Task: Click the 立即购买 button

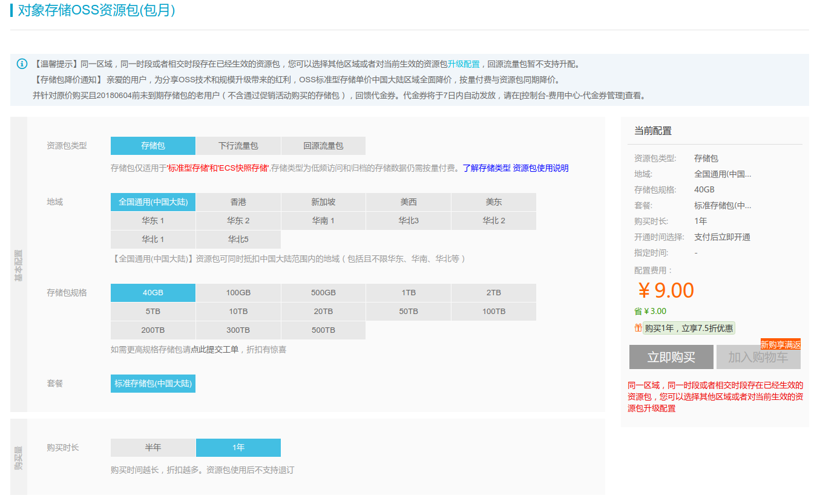Action: [671, 357]
